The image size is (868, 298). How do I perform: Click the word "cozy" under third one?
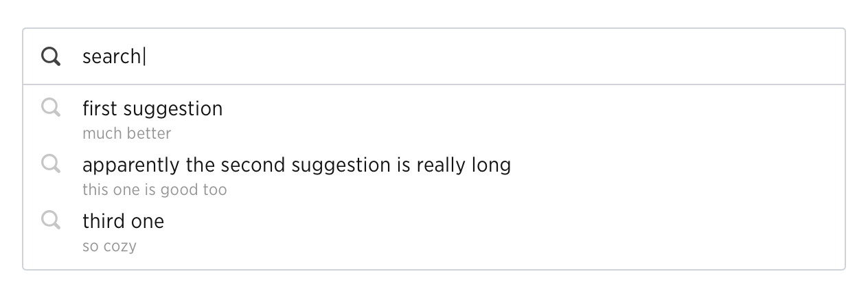[120, 247]
